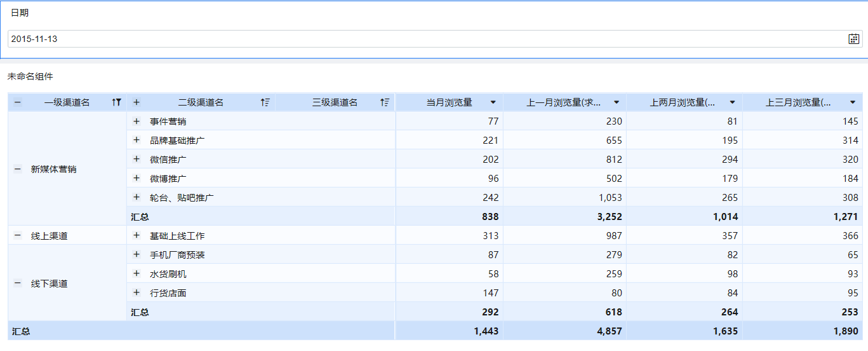This screenshot has height=351, width=868.
Task: Expand the 行货店面 row
Action: click(136, 292)
